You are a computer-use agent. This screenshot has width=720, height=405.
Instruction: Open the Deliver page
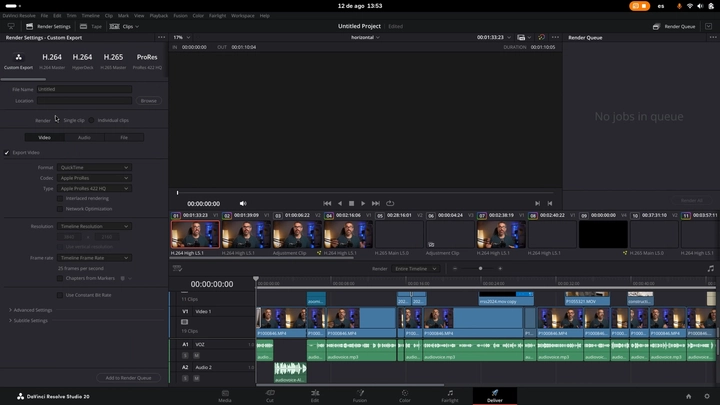495,396
